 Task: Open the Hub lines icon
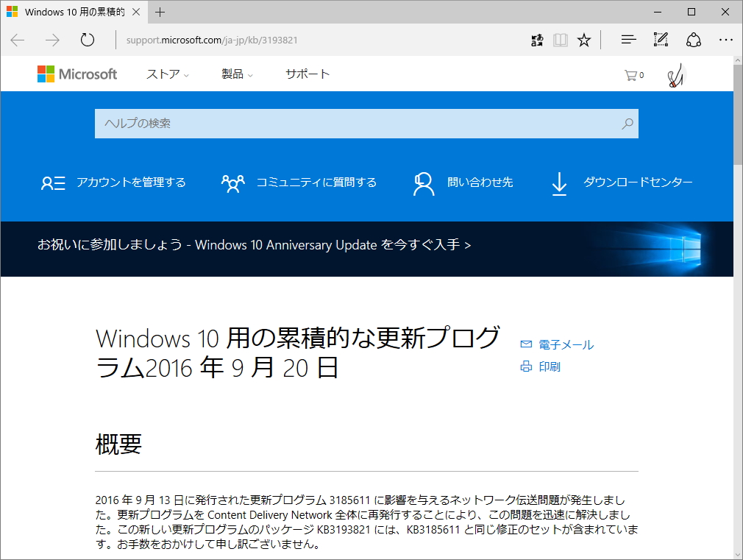628,40
